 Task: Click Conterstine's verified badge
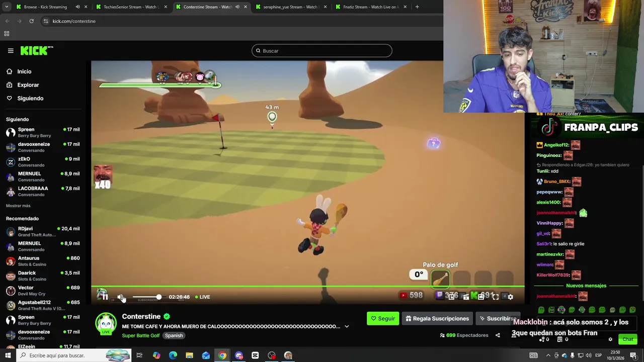167,316
